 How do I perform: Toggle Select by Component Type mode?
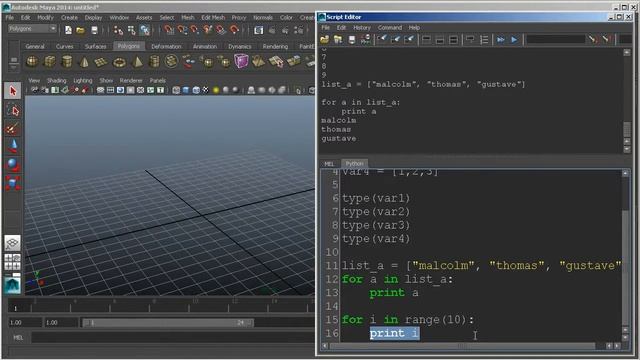[144, 30]
